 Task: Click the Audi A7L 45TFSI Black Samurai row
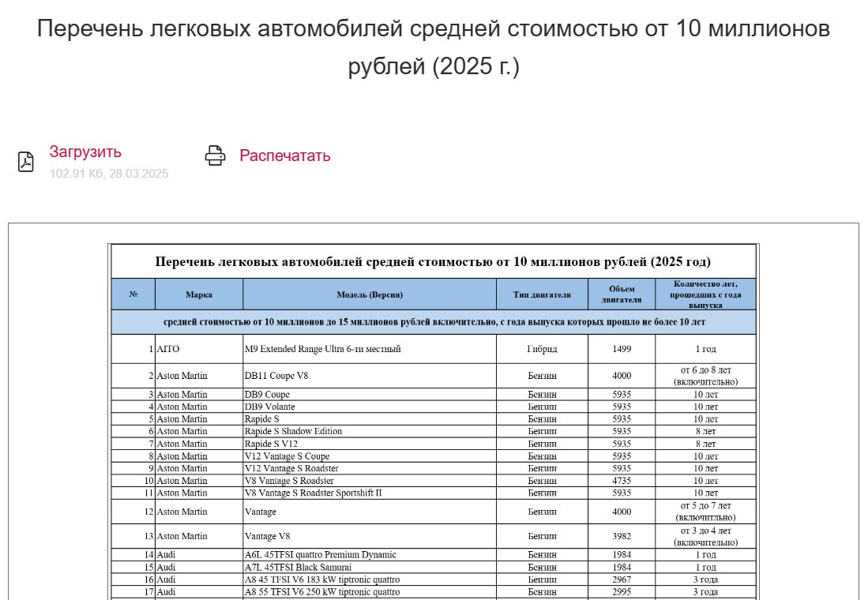(x=434, y=568)
